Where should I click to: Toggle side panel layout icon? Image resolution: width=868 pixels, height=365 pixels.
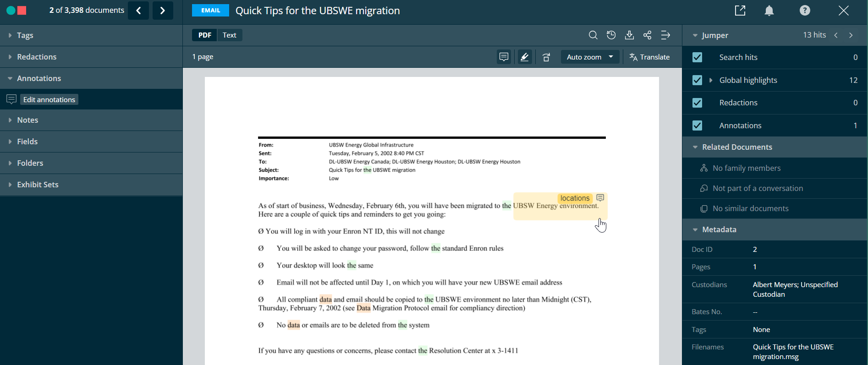[x=665, y=35]
